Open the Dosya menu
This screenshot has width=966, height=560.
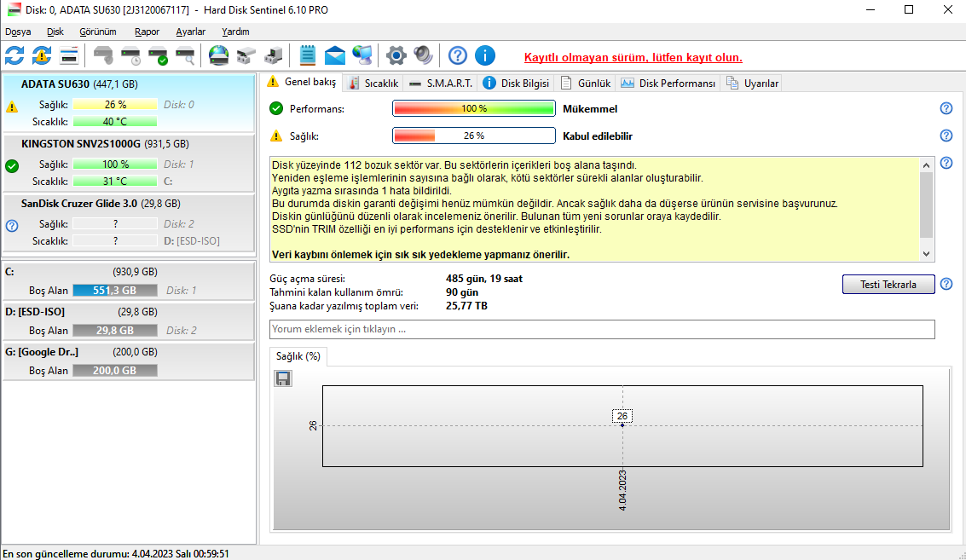18,32
